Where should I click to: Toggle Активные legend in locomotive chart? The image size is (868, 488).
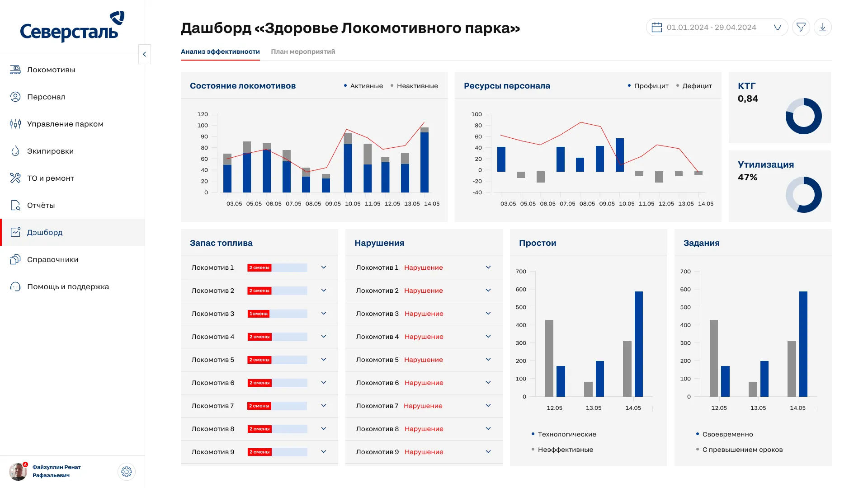363,86
